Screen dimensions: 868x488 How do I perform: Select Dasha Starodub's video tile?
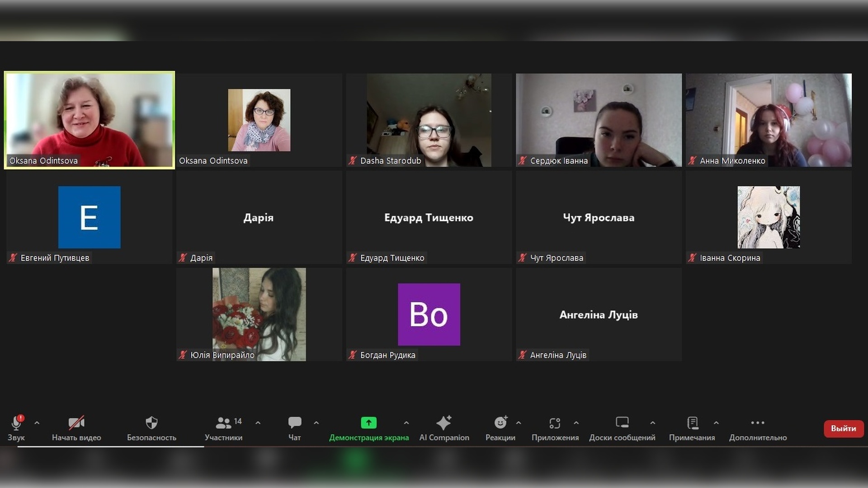tap(429, 120)
